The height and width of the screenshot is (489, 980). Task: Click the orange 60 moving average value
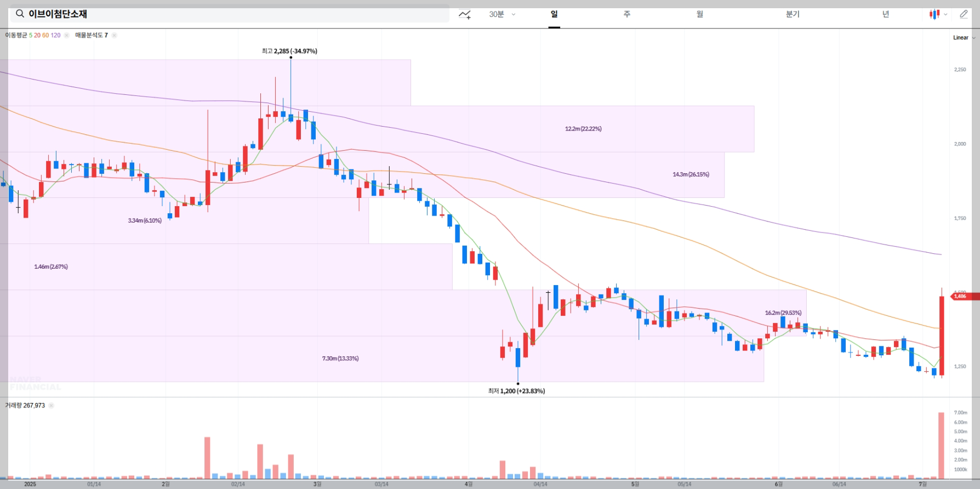point(45,35)
